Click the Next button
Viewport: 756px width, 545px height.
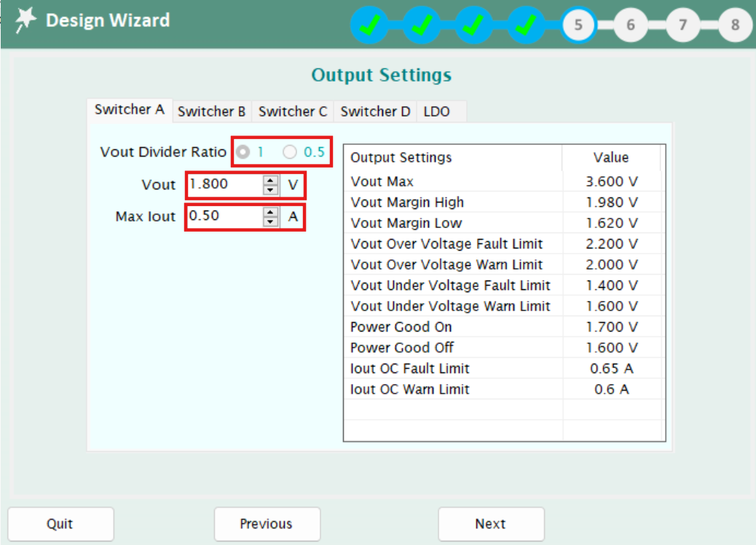tap(490, 523)
